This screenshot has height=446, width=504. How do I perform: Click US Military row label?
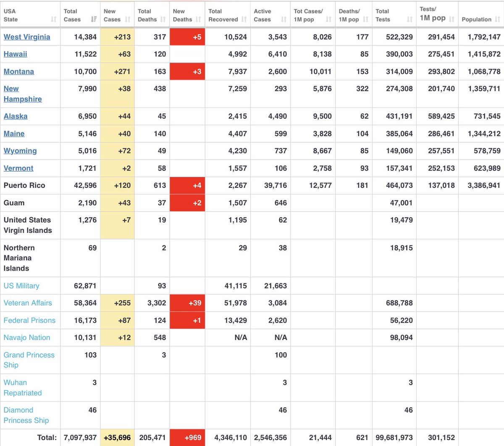[21, 286]
